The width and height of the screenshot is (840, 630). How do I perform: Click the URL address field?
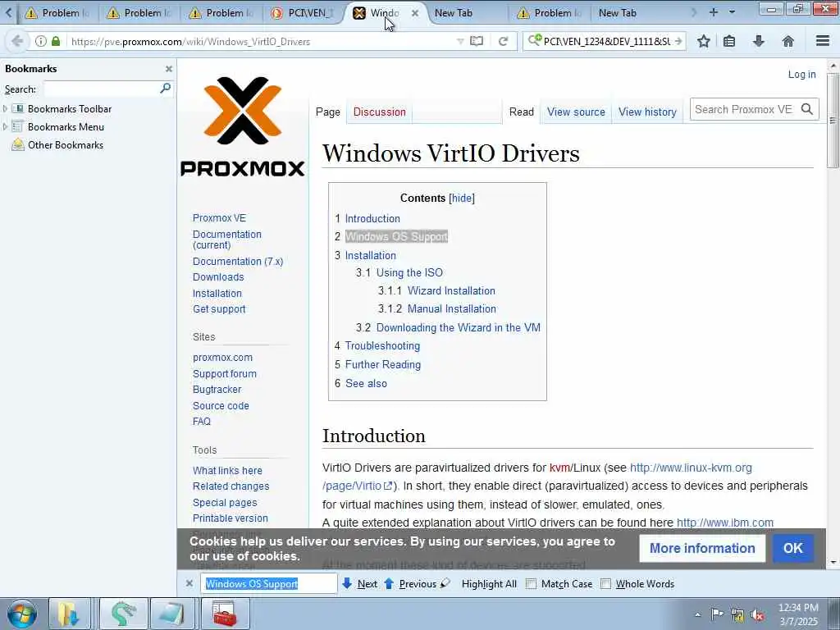[x=262, y=41]
